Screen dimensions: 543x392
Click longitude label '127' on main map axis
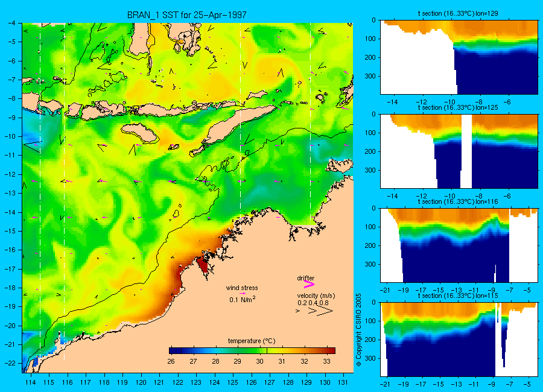tap(270, 382)
